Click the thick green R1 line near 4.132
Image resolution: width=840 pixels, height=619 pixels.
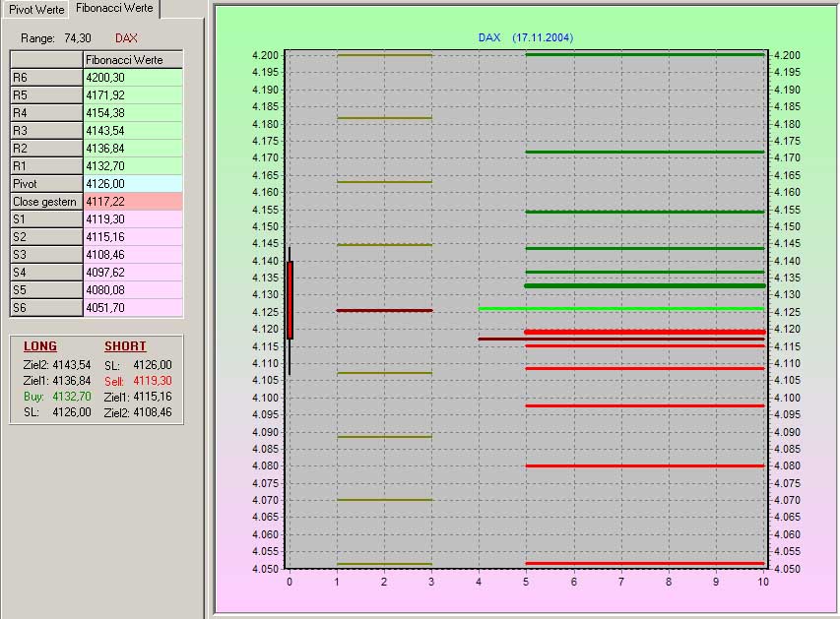coord(645,286)
